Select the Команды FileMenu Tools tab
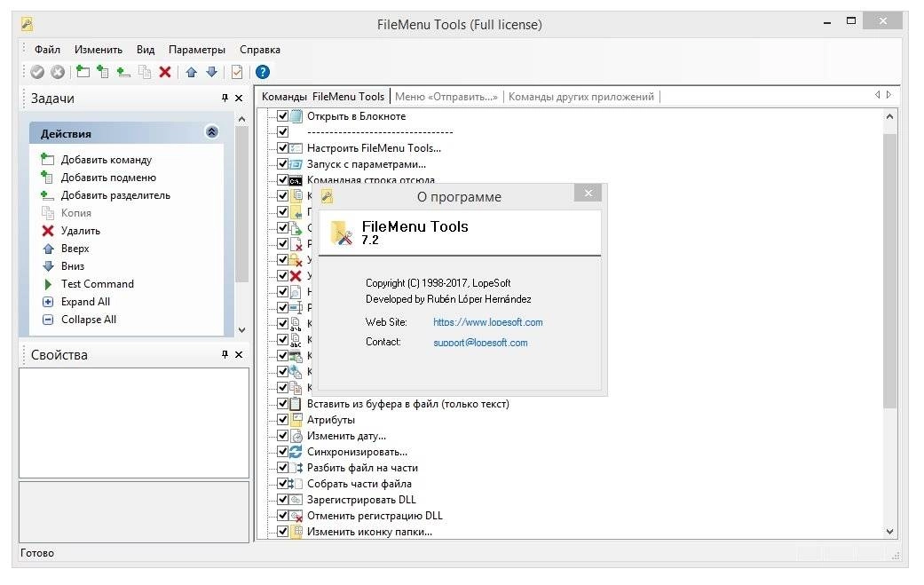Viewport: 924px width, 585px height. [x=323, y=97]
